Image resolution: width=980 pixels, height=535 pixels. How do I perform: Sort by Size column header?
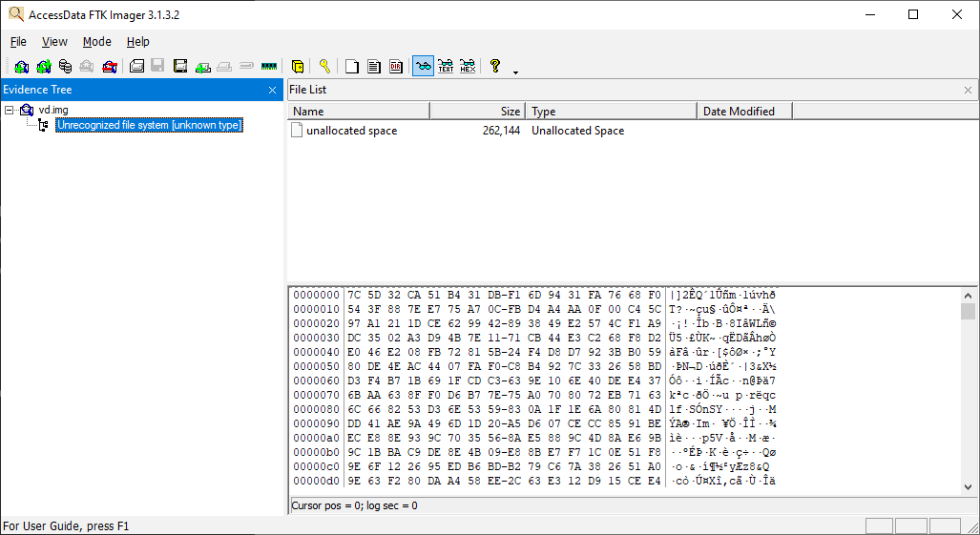477,112
